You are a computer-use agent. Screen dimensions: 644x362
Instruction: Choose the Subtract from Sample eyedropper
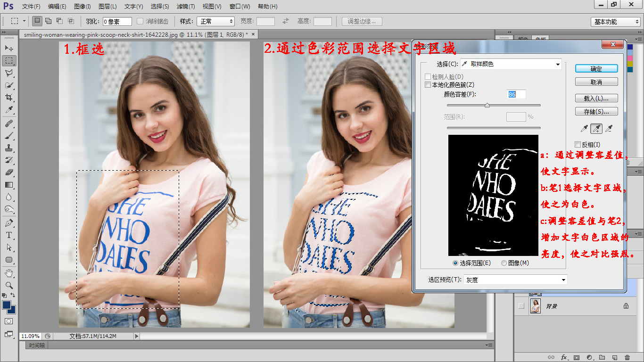click(x=609, y=128)
